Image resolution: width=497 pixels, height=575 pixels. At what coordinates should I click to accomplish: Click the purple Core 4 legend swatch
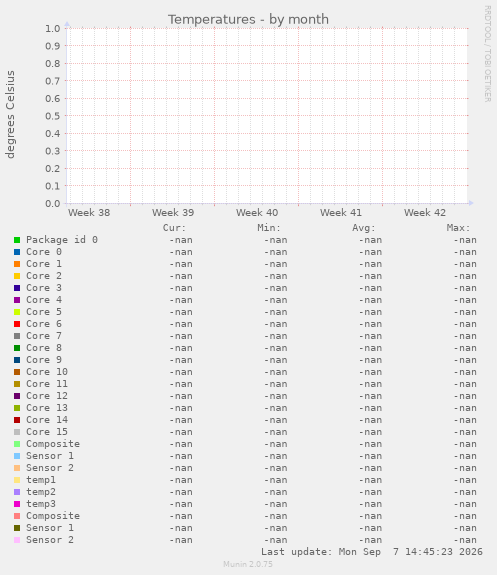coord(17,300)
